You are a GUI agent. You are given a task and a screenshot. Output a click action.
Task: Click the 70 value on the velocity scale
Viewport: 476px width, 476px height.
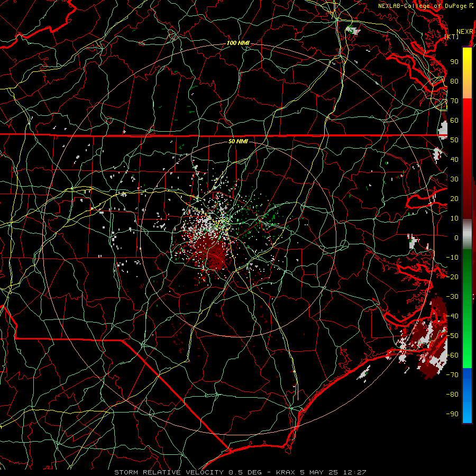tap(454, 101)
